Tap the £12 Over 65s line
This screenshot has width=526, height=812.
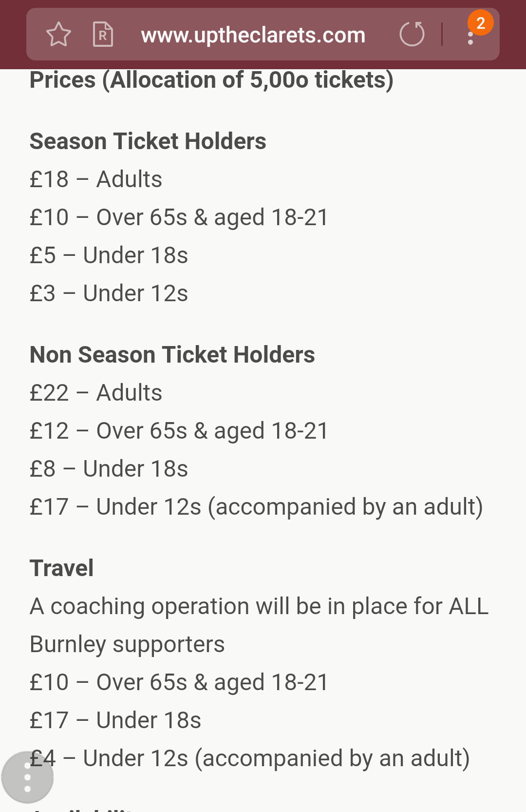coord(179,431)
